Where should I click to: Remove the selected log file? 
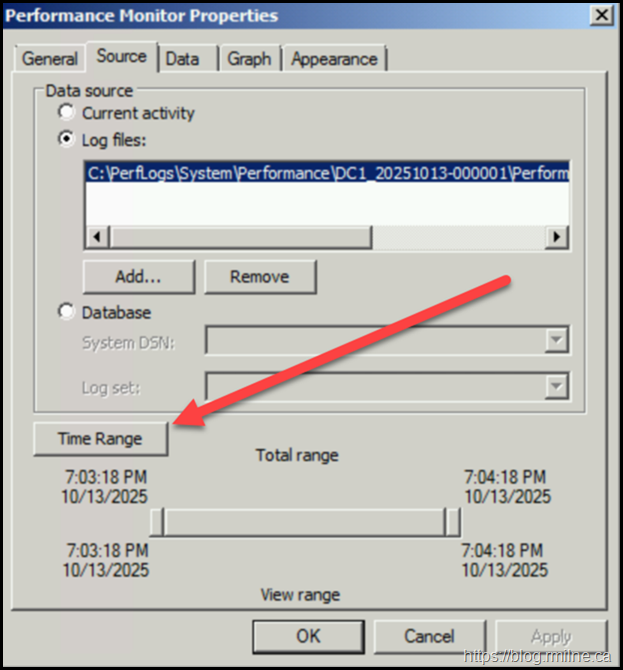coord(260,276)
